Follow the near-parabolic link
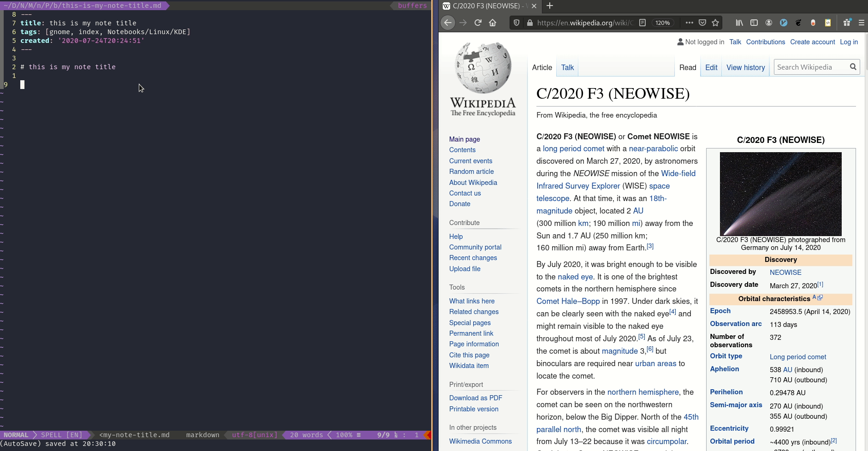This screenshot has height=451, width=868. click(653, 148)
